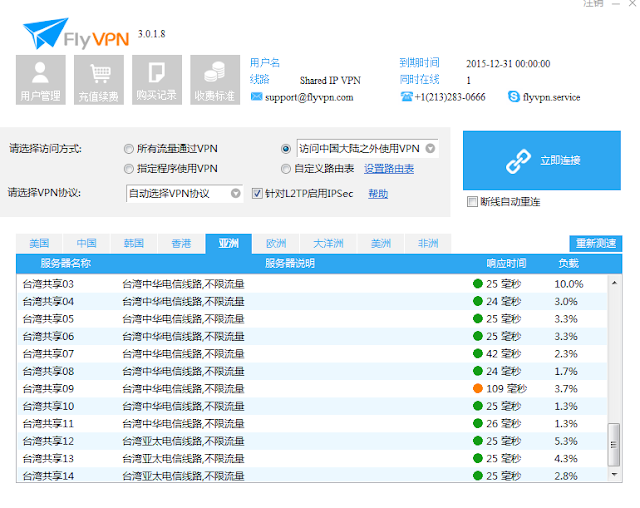The width and height of the screenshot is (640, 508).
Task: Open the 设置路由表 link
Action: click(x=389, y=169)
